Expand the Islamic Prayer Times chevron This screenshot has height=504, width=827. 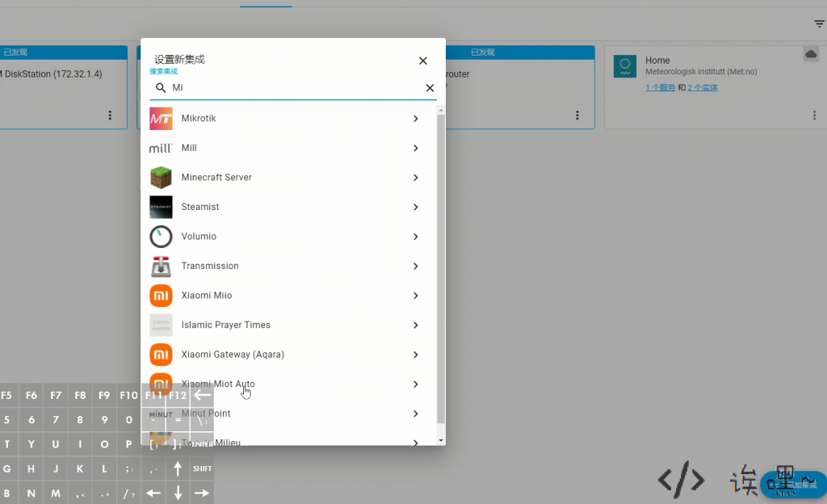click(x=416, y=325)
